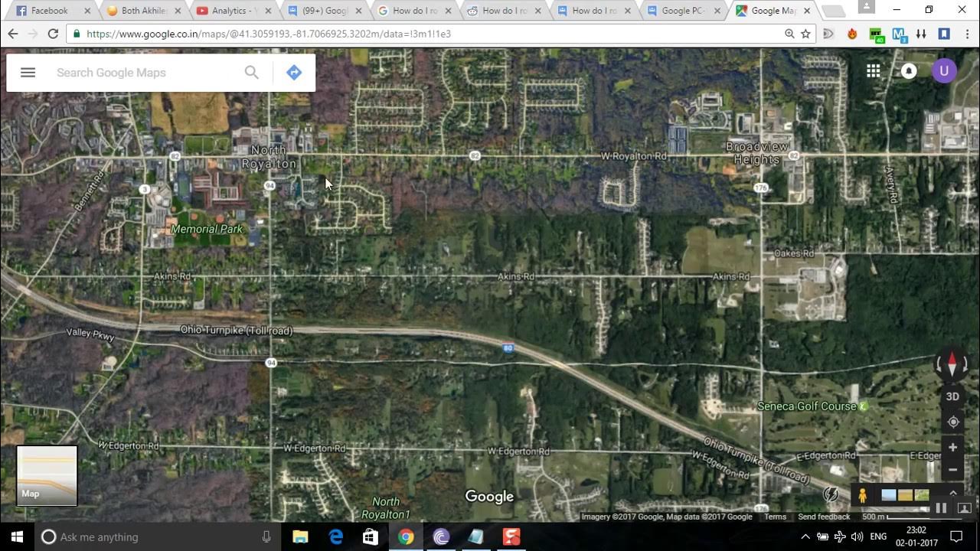Click the picture overlay icon beside pause
The width and height of the screenshot is (980, 551).
(x=965, y=508)
